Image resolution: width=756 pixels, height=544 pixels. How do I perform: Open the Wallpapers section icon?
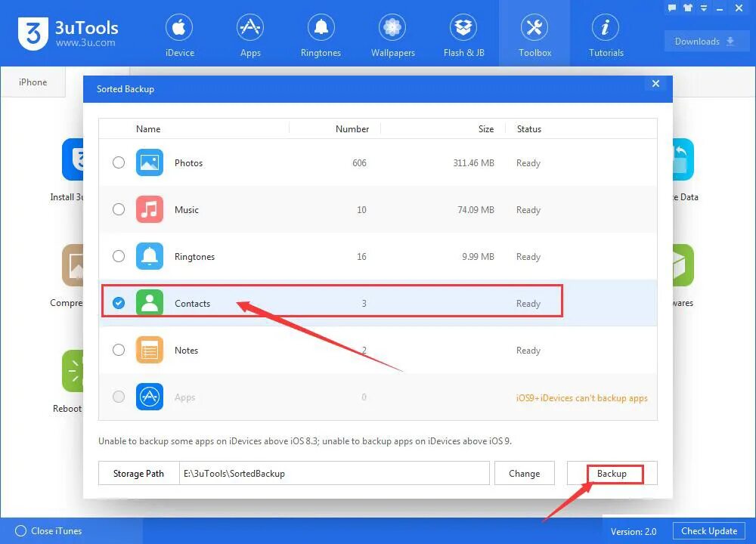tap(392, 27)
